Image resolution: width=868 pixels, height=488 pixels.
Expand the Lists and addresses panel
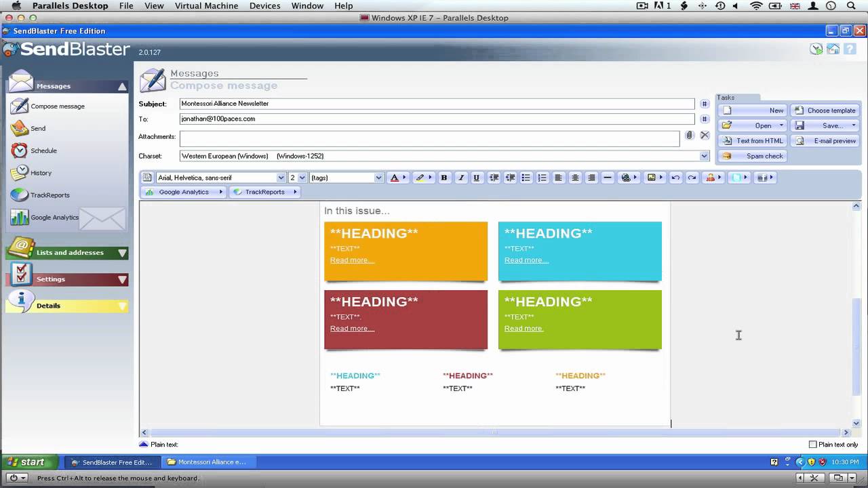pyautogui.click(x=123, y=253)
